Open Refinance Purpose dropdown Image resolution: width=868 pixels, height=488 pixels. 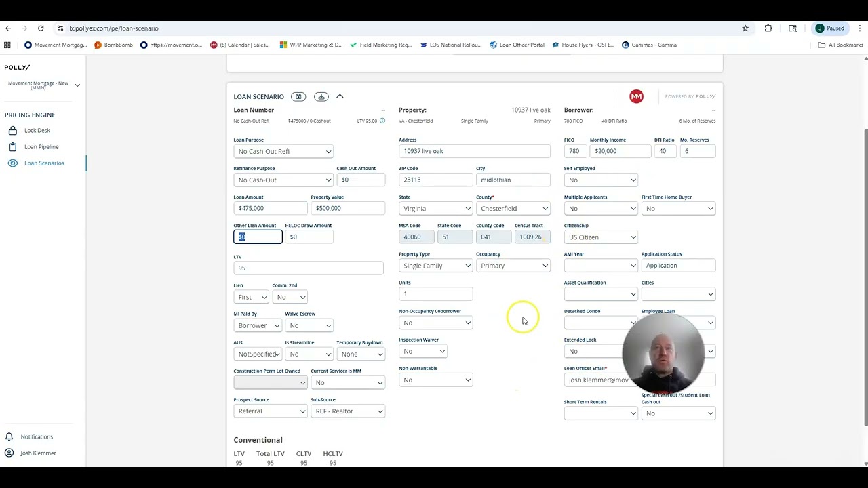click(283, 180)
